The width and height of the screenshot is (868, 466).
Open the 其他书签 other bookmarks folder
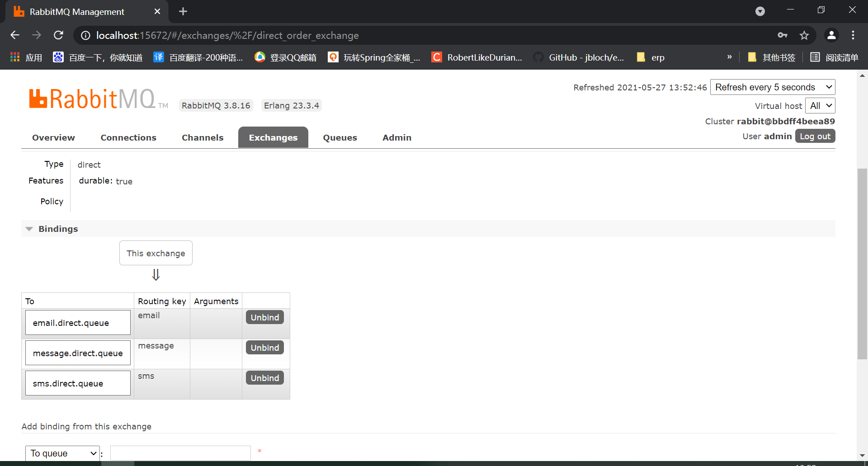click(x=772, y=57)
